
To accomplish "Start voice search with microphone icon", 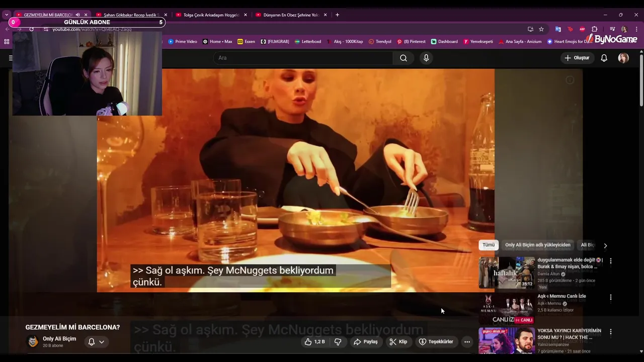I will (426, 58).
